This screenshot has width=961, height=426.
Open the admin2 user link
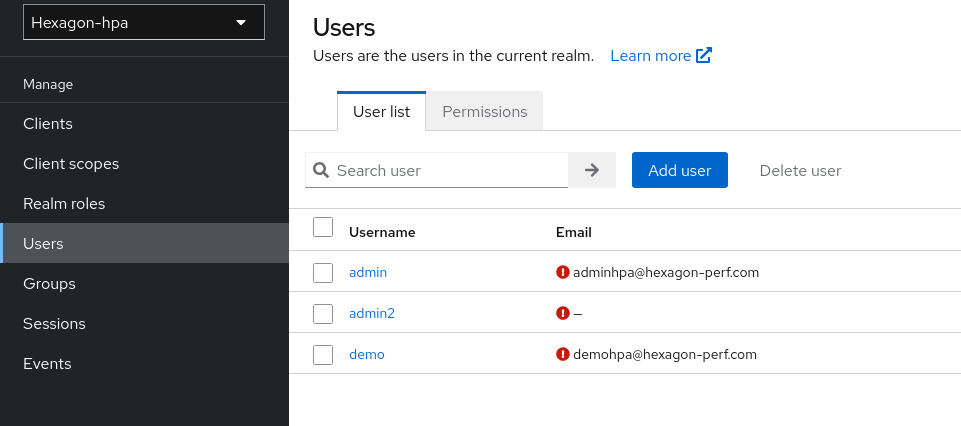pyautogui.click(x=372, y=313)
